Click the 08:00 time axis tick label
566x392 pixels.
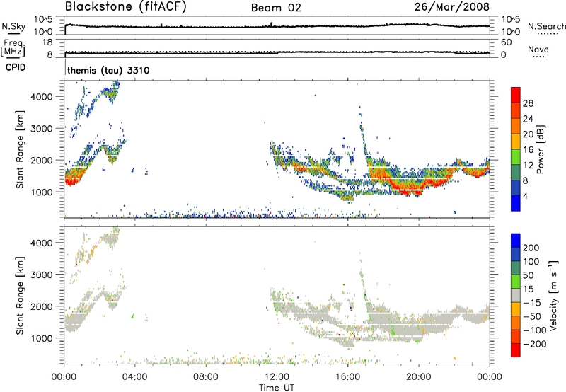pyautogui.click(x=206, y=377)
